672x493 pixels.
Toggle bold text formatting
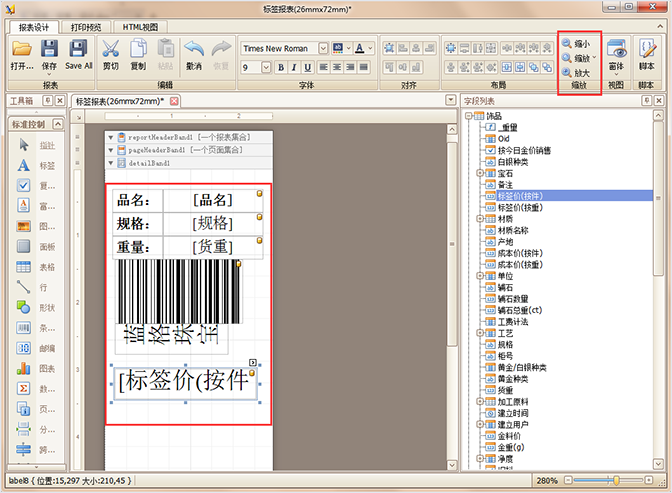281,67
